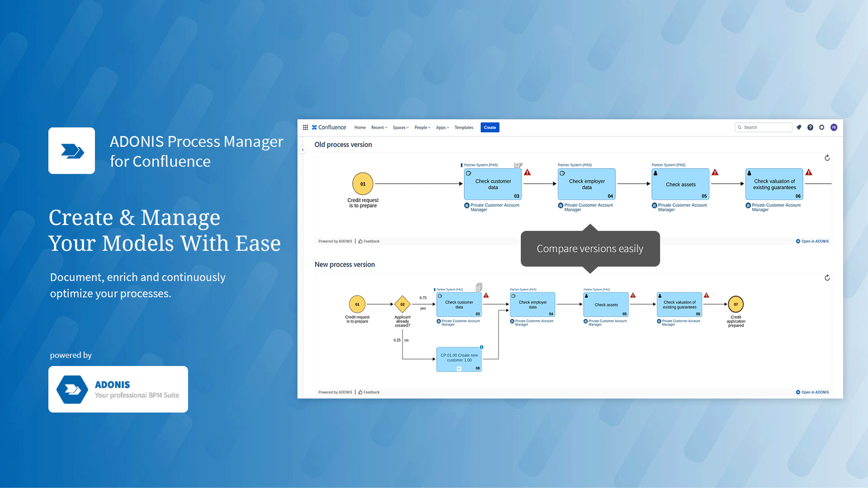This screenshot has height=488, width=868.
Task: Click Feedback under old process version
Action: 369,241
